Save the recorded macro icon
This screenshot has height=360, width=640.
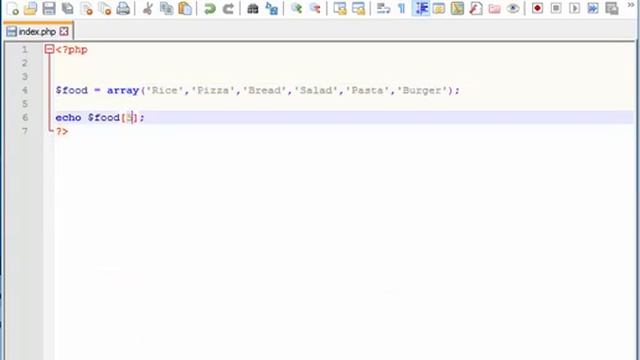pyautogui.click(x=612, y=8)
